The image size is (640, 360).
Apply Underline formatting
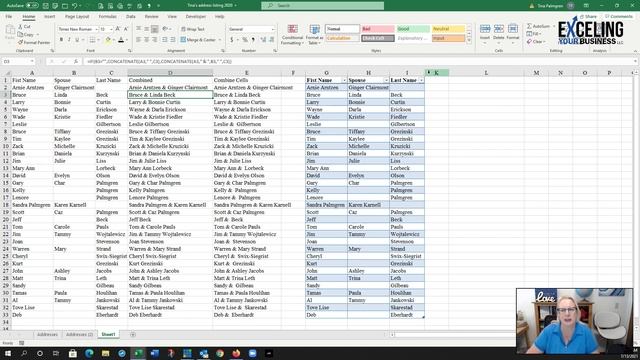point(77,40)
